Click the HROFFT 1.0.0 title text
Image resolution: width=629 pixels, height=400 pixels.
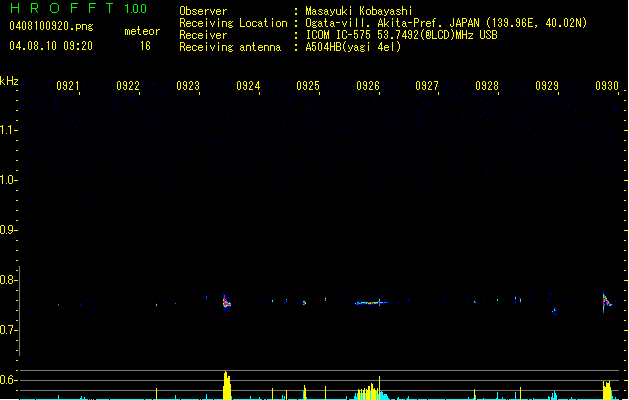78,8
